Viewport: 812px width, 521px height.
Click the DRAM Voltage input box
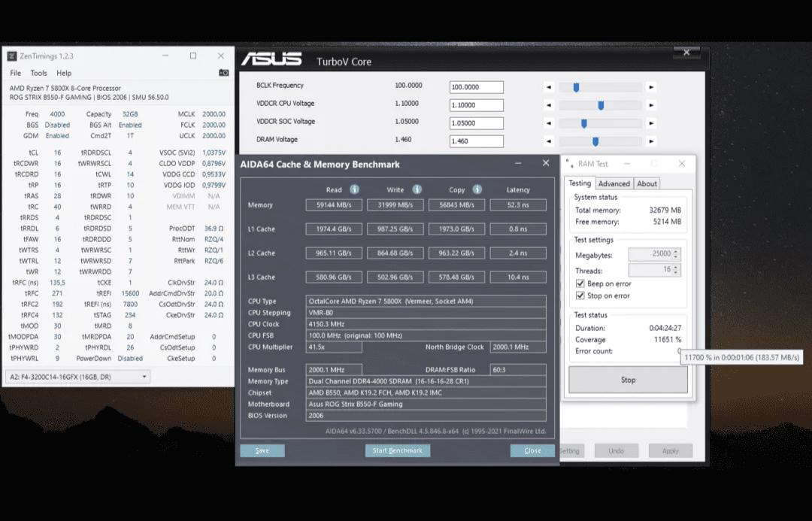coord(477,141)
